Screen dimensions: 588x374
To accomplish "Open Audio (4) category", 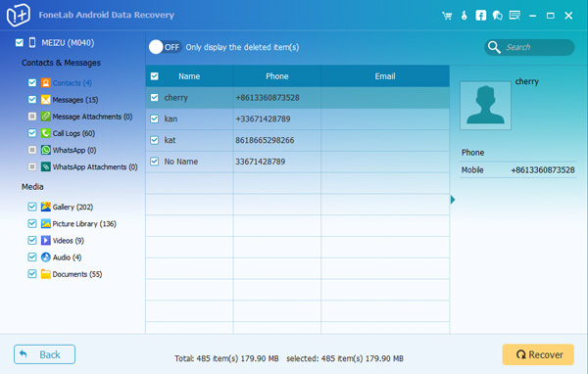I will 67,257.
